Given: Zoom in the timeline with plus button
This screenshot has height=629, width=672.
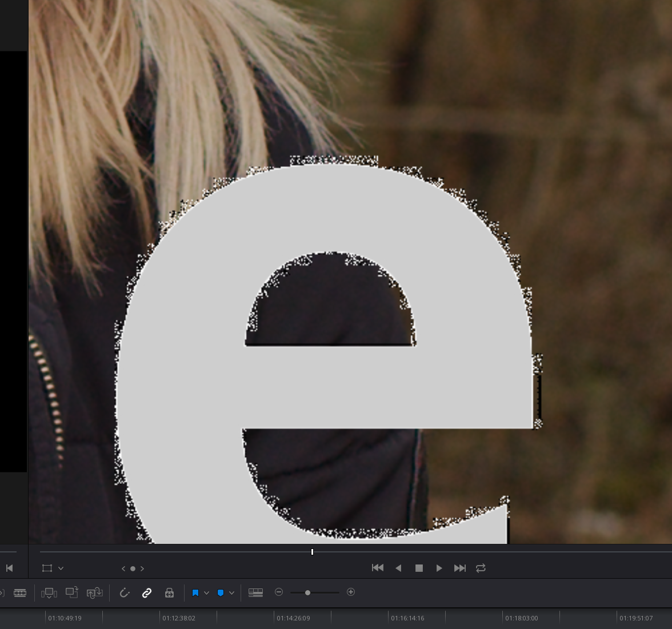Looking at the screenshot, I should pyautogui.click(x=351, y=592).
